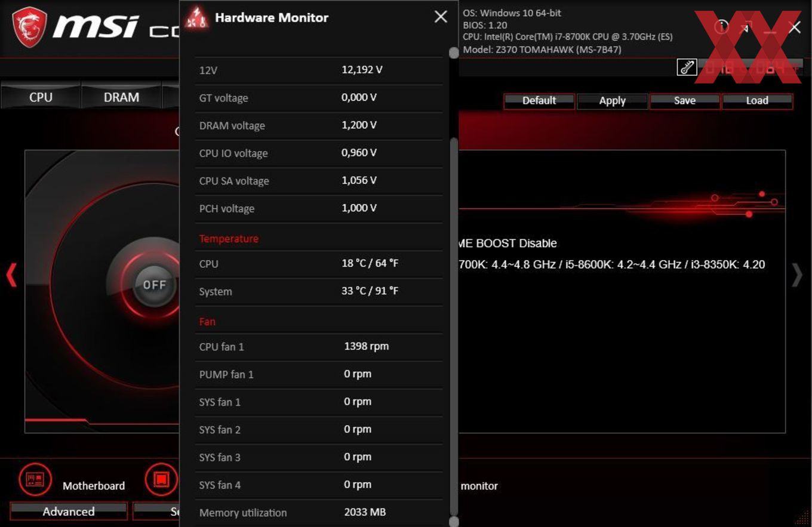Click the 12,192 V value
812x527 pixels.
click(362, 70)
